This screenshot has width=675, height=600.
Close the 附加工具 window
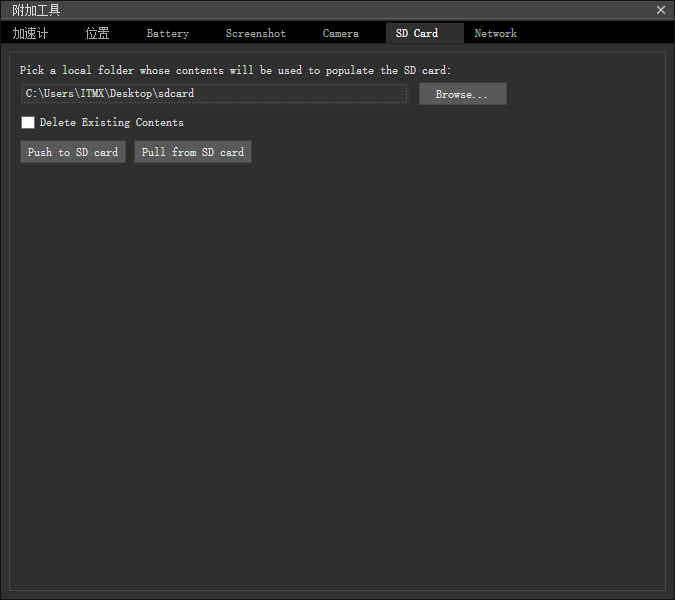660,10
